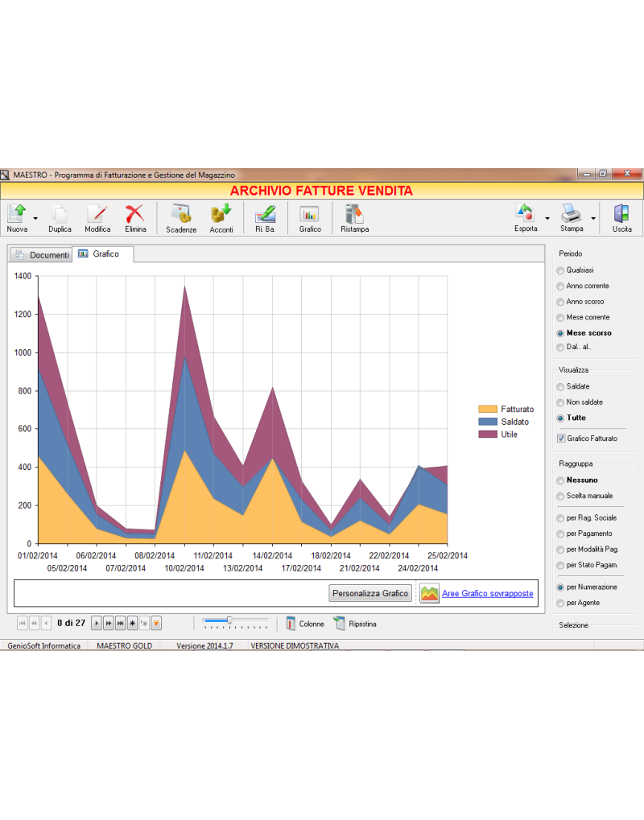Select the Modifica edit icon
The image size is (644, 820).
pos(97,217)
